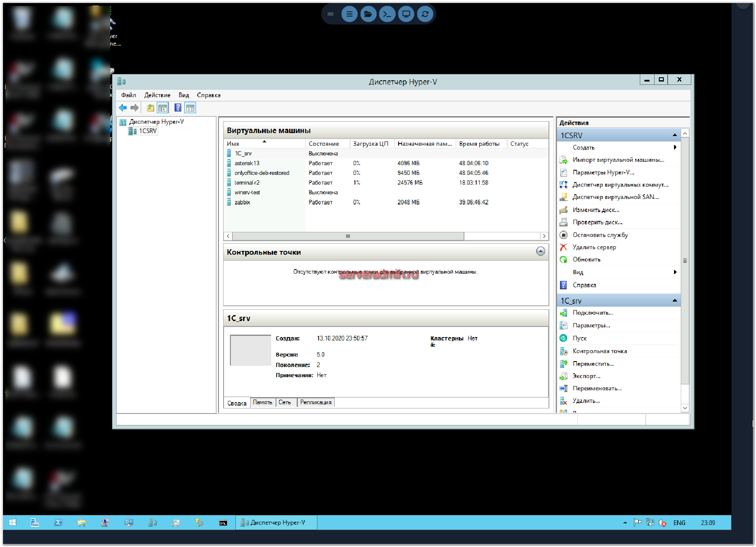Select the 1CSRV server tree node
The height and width of the screenshot is (547, 756).
click(x=147, y=131)
